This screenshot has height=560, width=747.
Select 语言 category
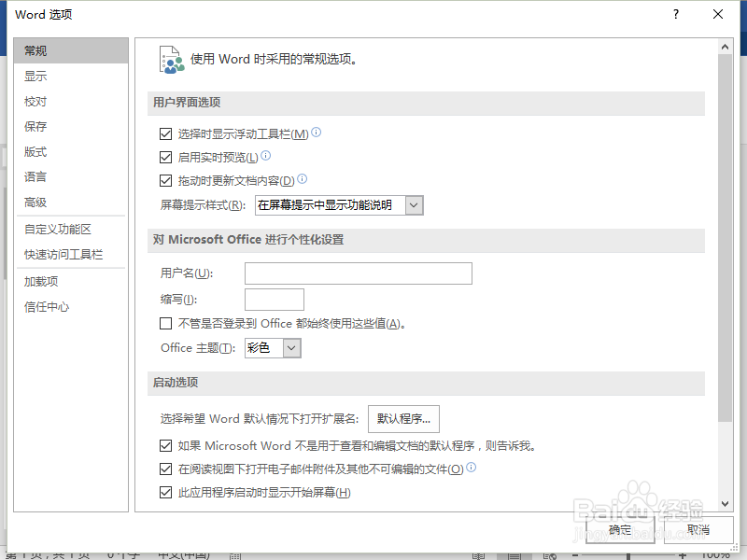71,177
